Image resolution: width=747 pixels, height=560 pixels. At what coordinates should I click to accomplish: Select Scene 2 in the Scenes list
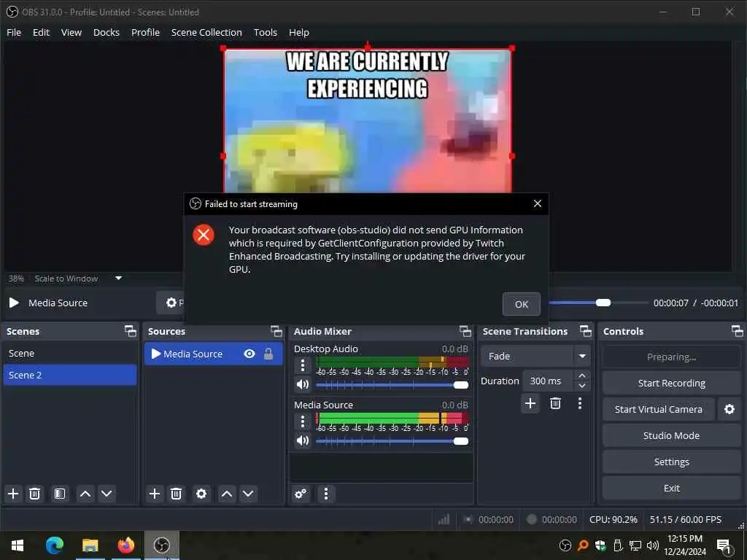point(70,375)
